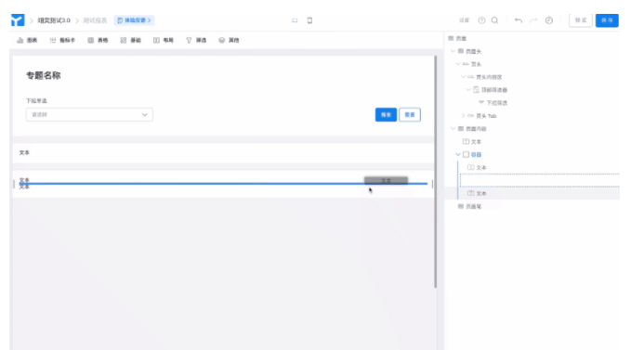Undo the last action
The height and width of the screenshot is (350, 644).
[519, 20]
